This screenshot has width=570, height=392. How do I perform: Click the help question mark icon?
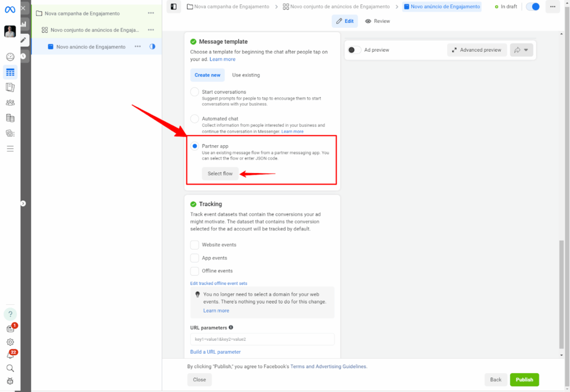(10, 314)
